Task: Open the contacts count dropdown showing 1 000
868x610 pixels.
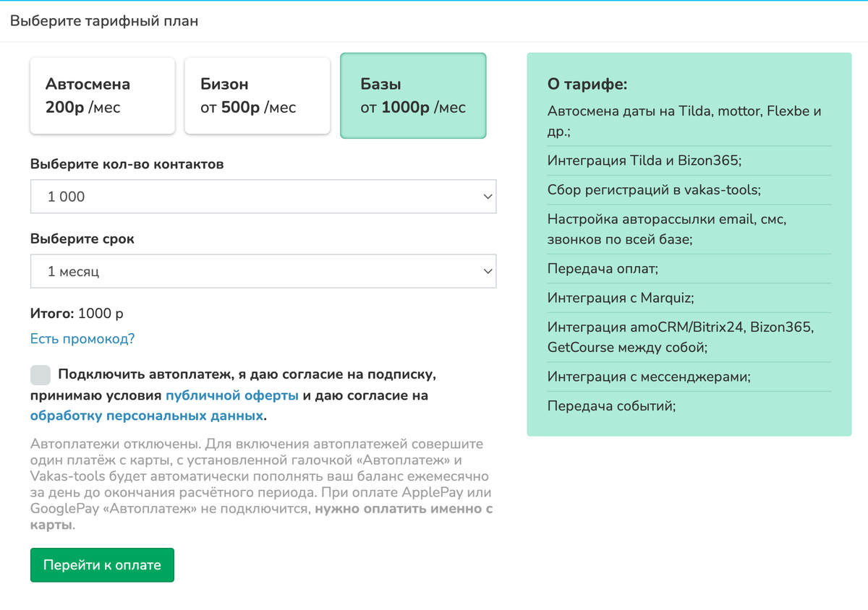Action: 263,197
